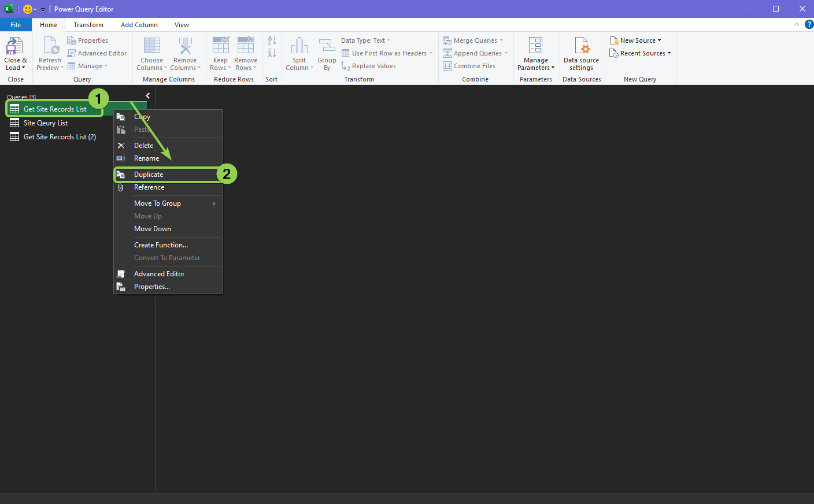Select the Site Qeury List query
The width and height of the screenshot is (814, 504).
pos(46,123)
